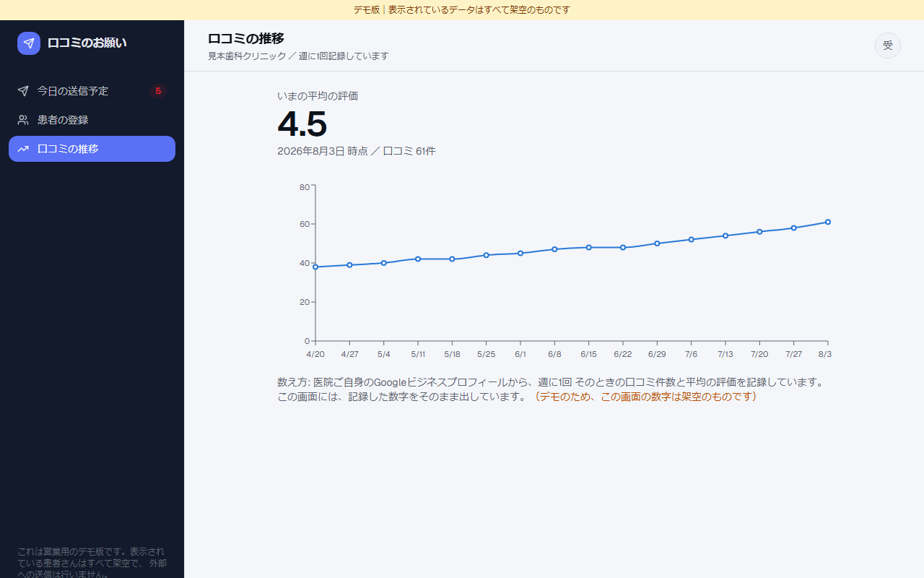Click the chart data point for 6/29
This screenshot has width=924, height=578.
tap(657, 243)
